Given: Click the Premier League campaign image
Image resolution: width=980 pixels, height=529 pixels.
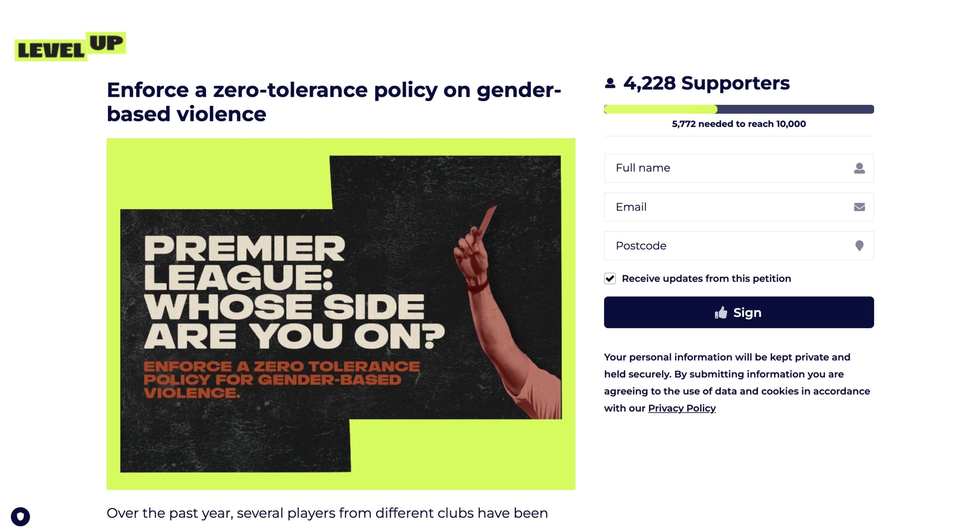Looking at the screenshot, I should coord(341,314).
